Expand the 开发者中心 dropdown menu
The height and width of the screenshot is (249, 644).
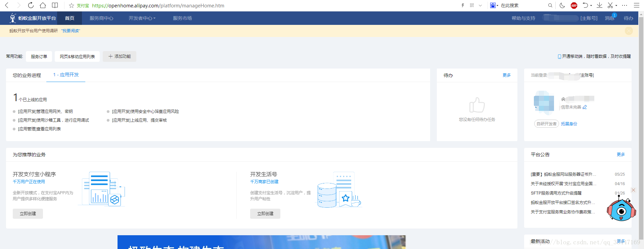pyautogui.click(x=142, y=18)
